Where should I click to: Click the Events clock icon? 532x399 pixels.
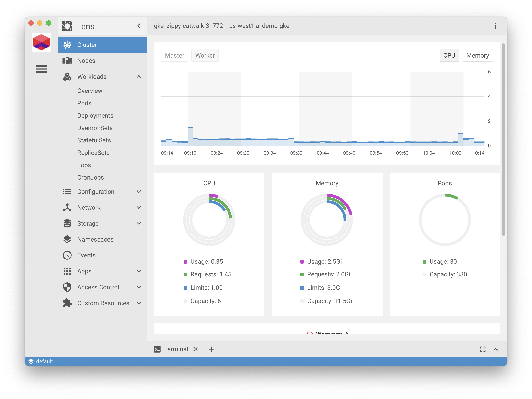click(x=67, y=255)
